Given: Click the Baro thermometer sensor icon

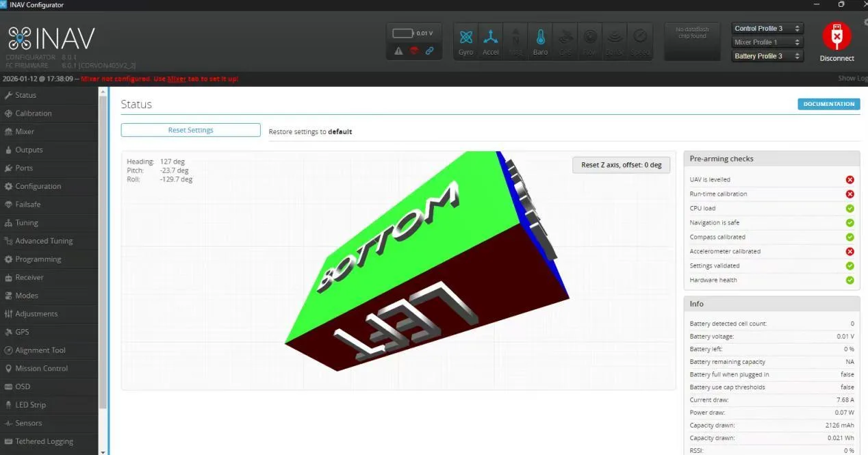Looking at the screenshot, I should [540, 41].
